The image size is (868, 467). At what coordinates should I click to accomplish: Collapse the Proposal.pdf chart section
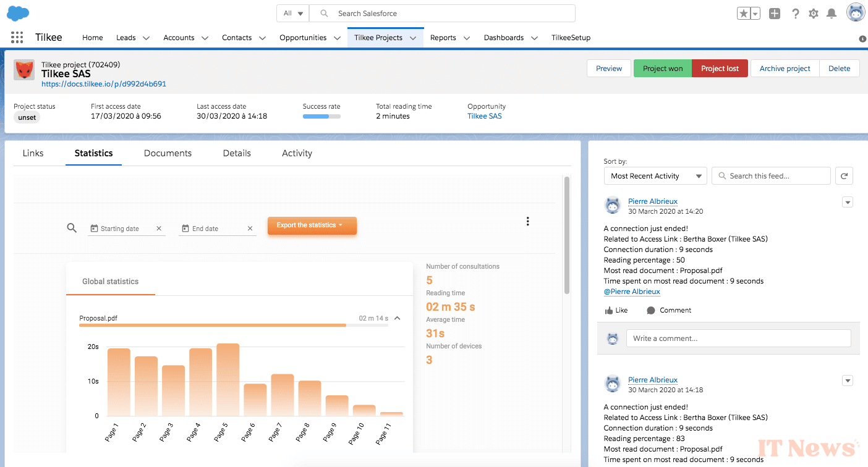(x=397, y=319)
